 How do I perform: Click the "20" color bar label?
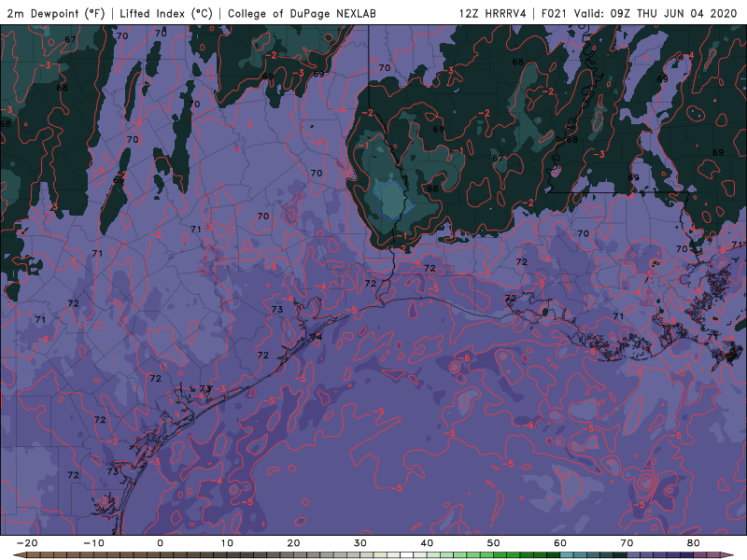click(x=293, y=543)
